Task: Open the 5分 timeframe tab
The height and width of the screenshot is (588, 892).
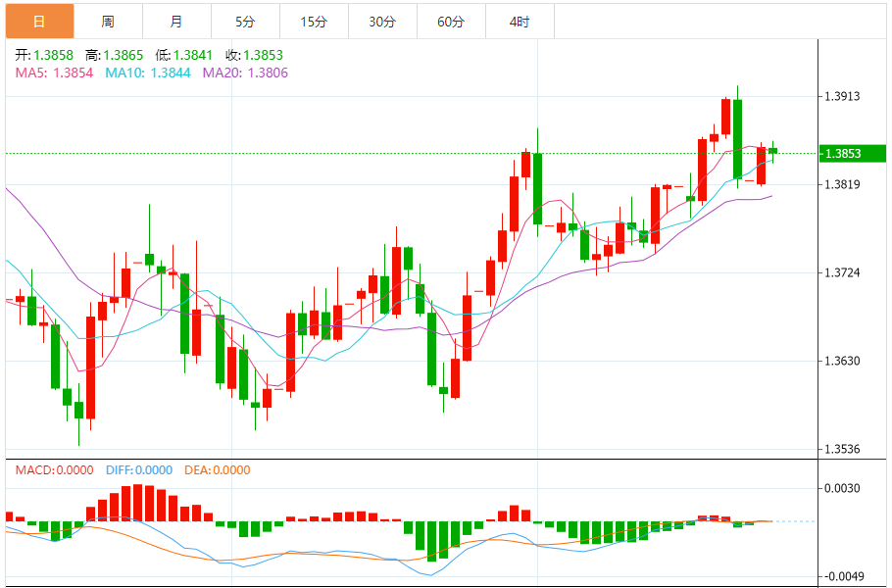Action: coord(245,22)
